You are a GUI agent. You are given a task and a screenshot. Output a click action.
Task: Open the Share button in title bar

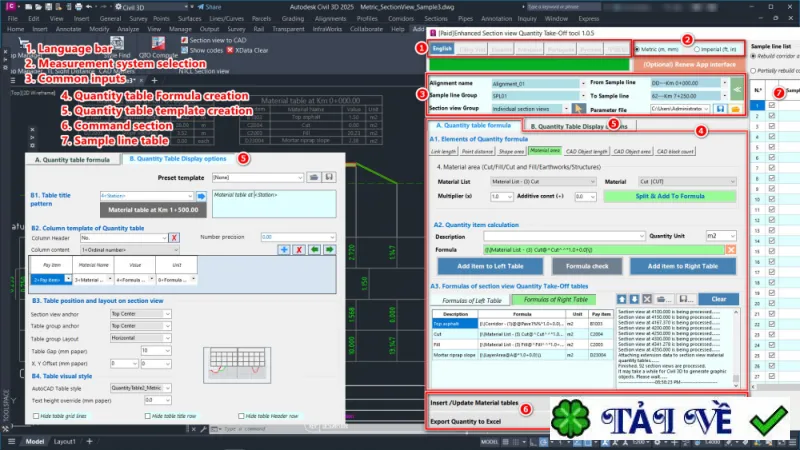click(x=209, y=7)
